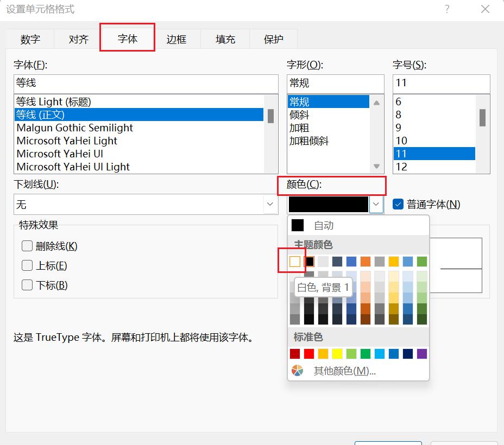
Task: Pick standard green swatch
Action: 366,354
